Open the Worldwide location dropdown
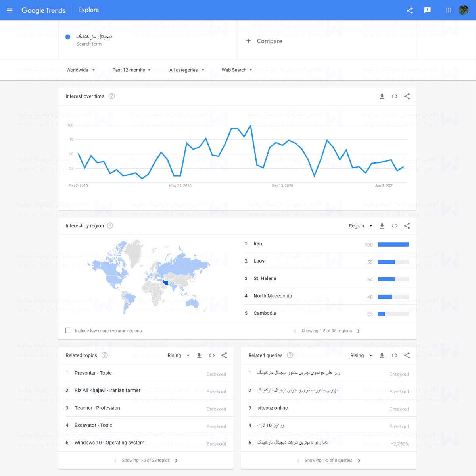 81,70
